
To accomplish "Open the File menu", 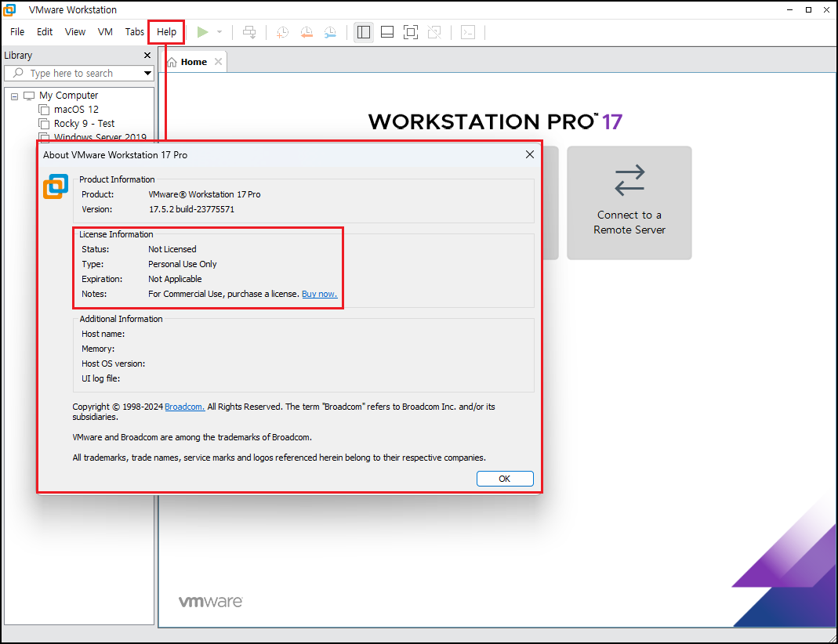I will coord(17,32).
